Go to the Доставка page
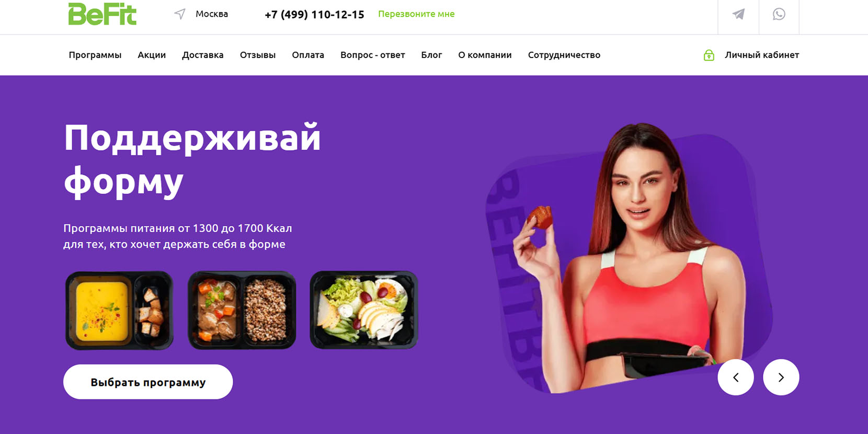This screenshot has height=434, width=868. (203, 55)
